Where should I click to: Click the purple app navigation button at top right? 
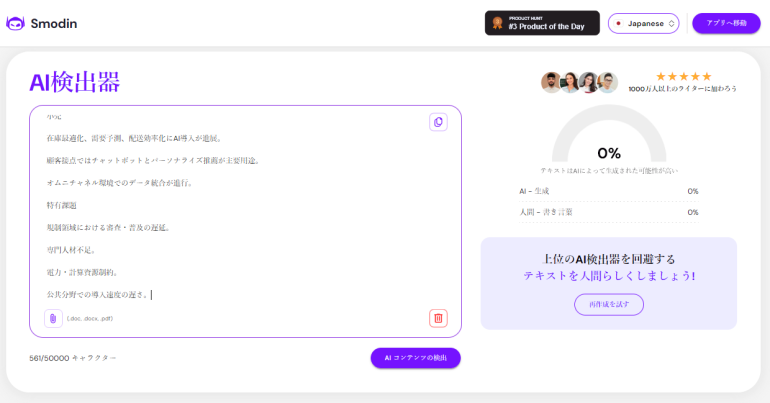tap(726, 23)
